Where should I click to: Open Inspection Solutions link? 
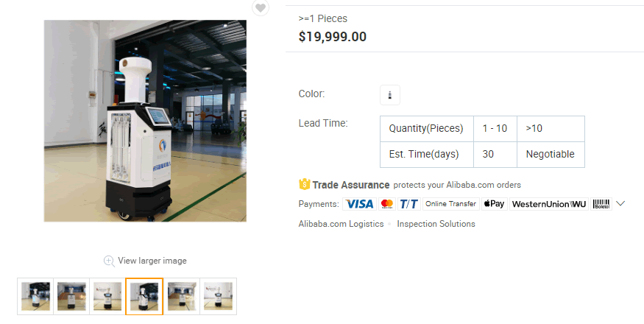436,224
